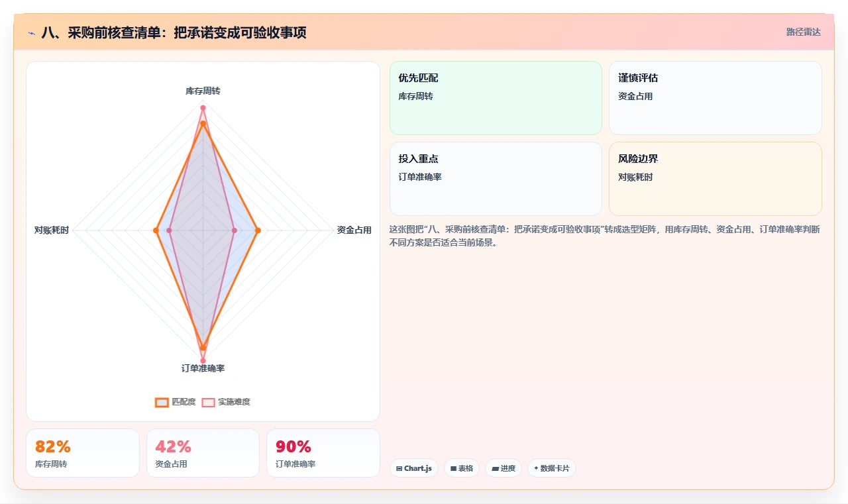Click the 82% 库存周转 stat card
The image size is (848, 504).
83,453
